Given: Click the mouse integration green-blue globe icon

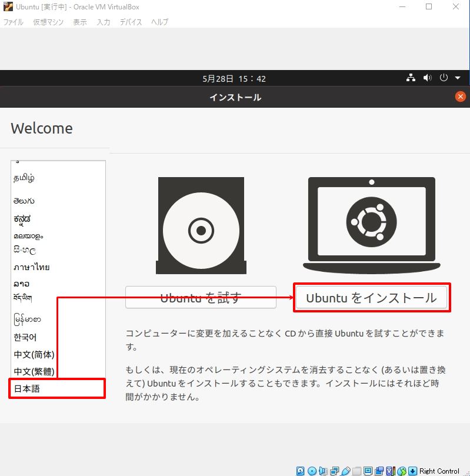Looking at the screenshot, I should click(x=402, y=471).
